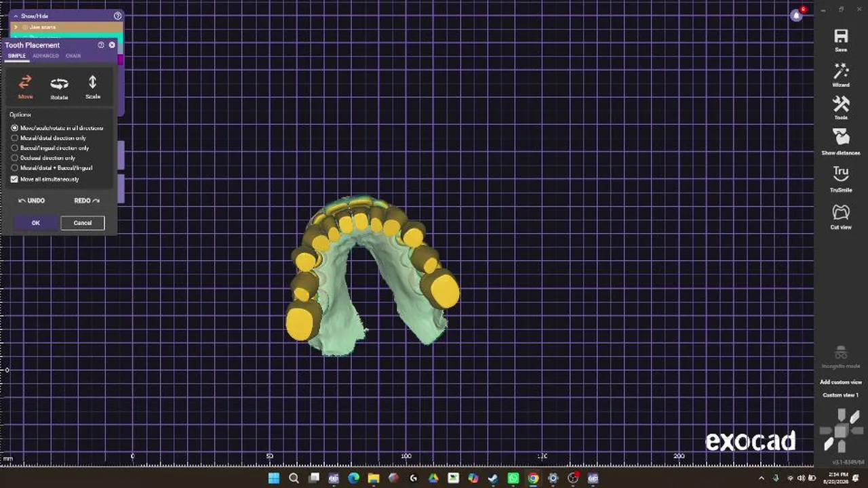The width and height of the screenshot is (868, 488).
Task: Open the notifications bell
Action: (797, 15)
